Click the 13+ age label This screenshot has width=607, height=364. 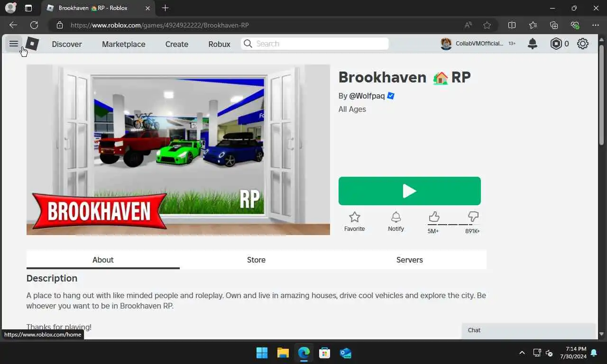point(512,44)
